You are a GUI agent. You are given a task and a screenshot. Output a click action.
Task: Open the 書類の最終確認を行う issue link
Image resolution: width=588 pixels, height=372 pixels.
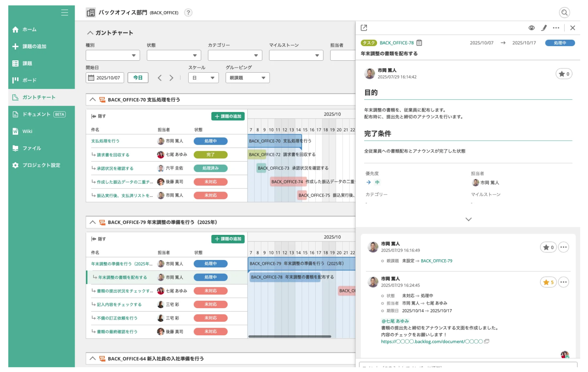coord(117,332)
